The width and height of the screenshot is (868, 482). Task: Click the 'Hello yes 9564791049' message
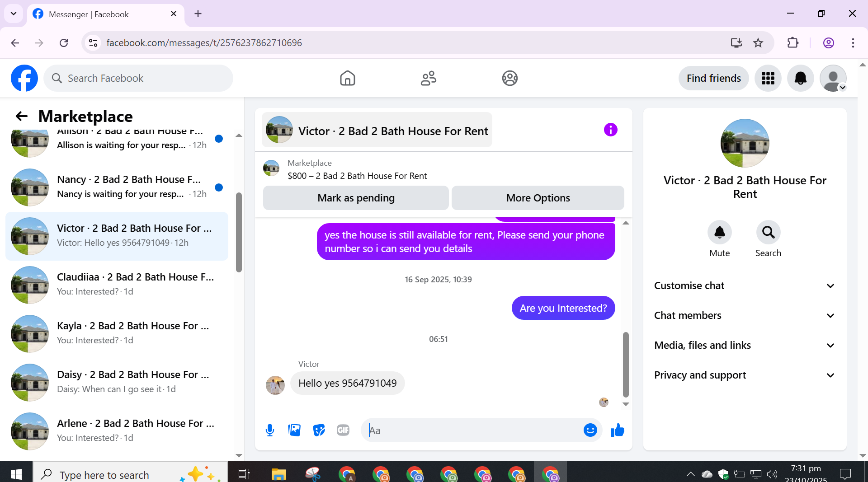pyautogui.click(x=347, y=383)
